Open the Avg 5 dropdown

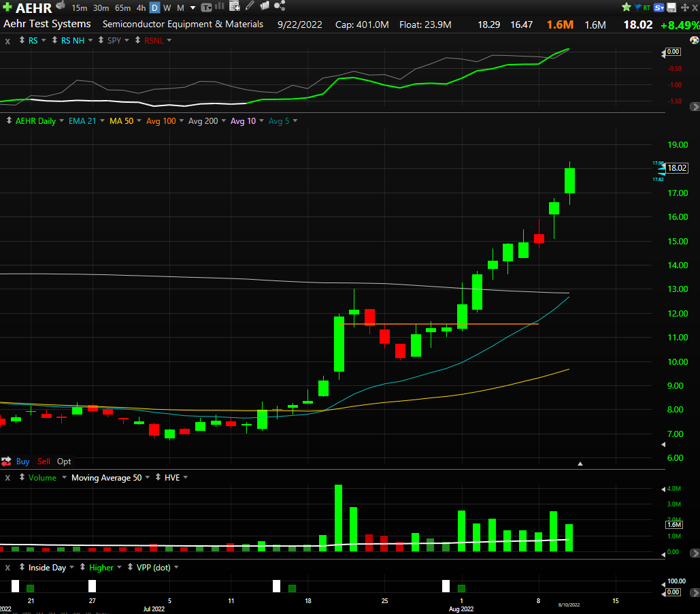[295, 120]
